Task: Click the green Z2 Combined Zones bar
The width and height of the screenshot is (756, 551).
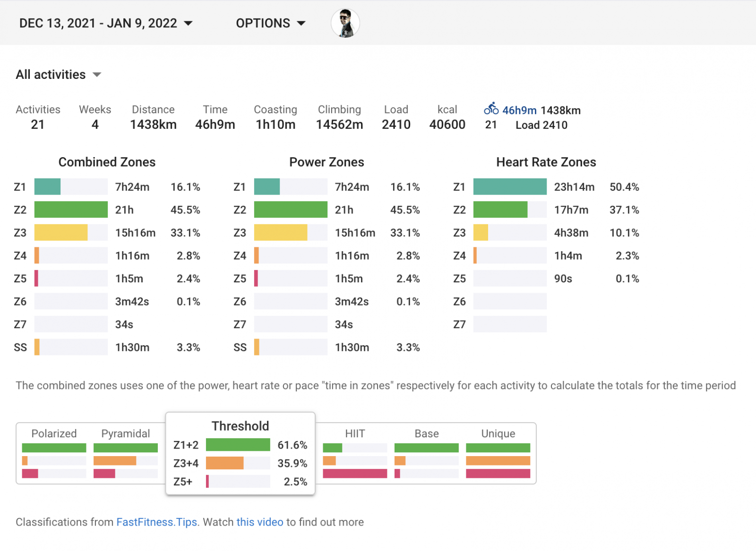Action: [71, 210]
